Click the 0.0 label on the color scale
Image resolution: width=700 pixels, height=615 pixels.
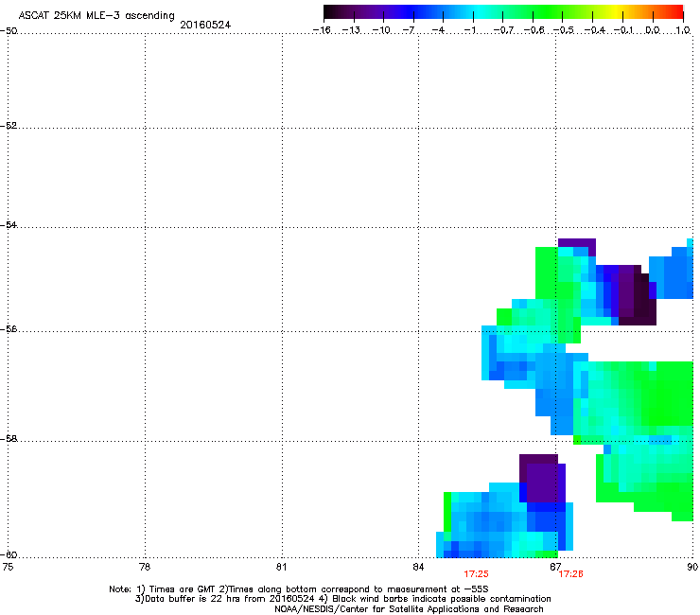[x=653, y=30]
